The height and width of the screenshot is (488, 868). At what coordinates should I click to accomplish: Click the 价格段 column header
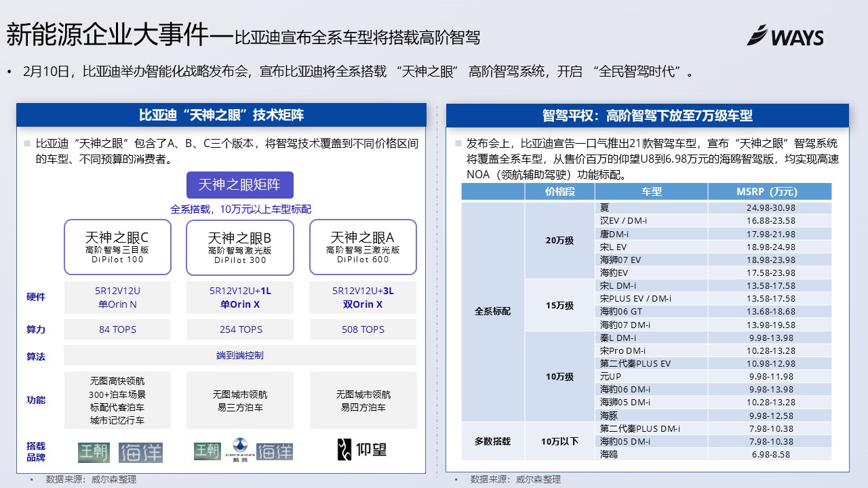[560, 192]
